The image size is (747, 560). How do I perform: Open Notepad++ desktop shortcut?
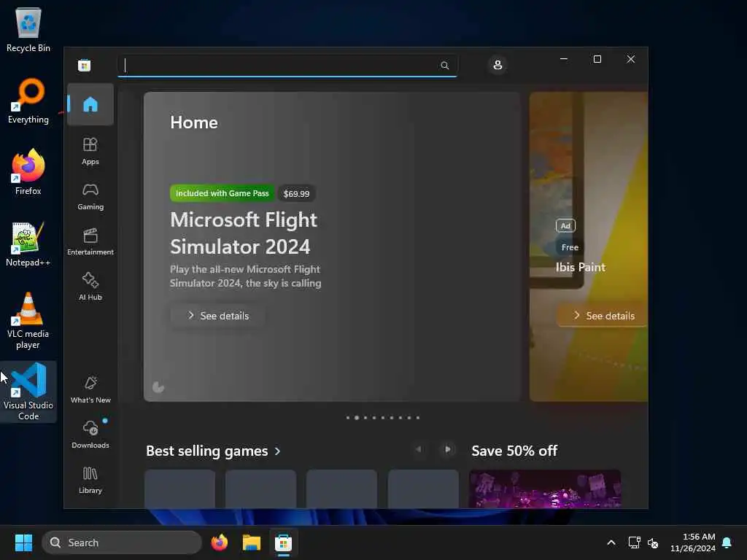click(28, 244)
